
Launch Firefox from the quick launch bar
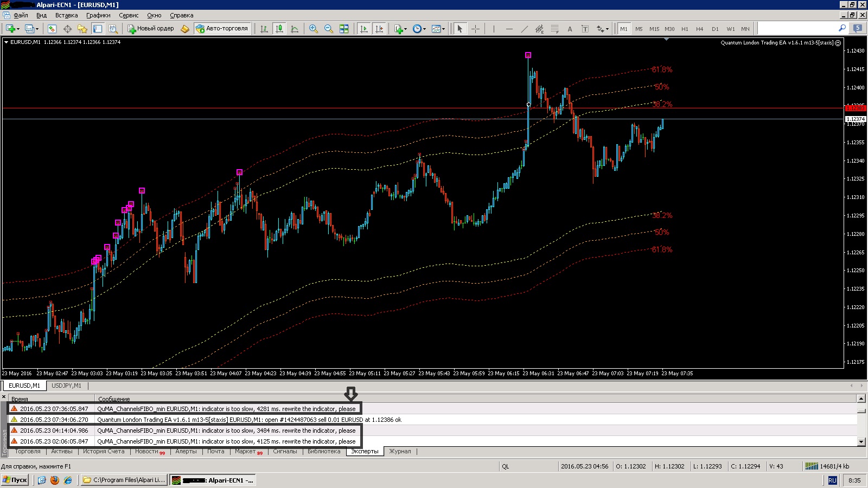55,480
